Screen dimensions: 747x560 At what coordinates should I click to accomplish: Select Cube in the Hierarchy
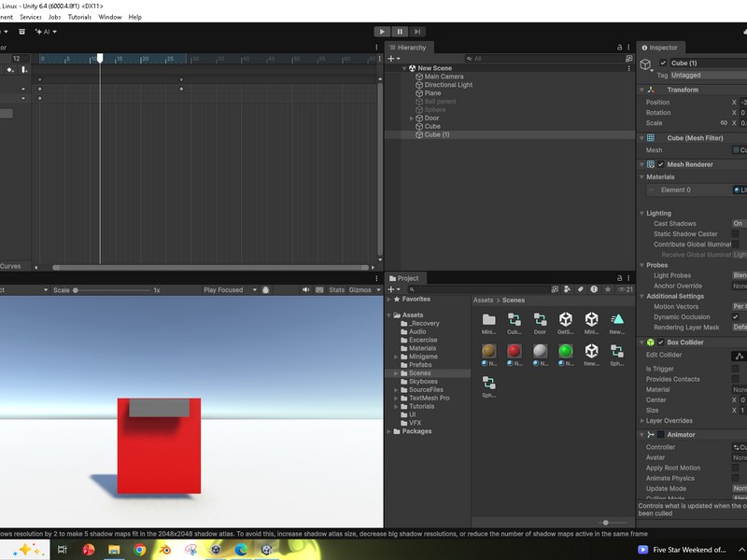pyautogui.click(x=432, y=126)
